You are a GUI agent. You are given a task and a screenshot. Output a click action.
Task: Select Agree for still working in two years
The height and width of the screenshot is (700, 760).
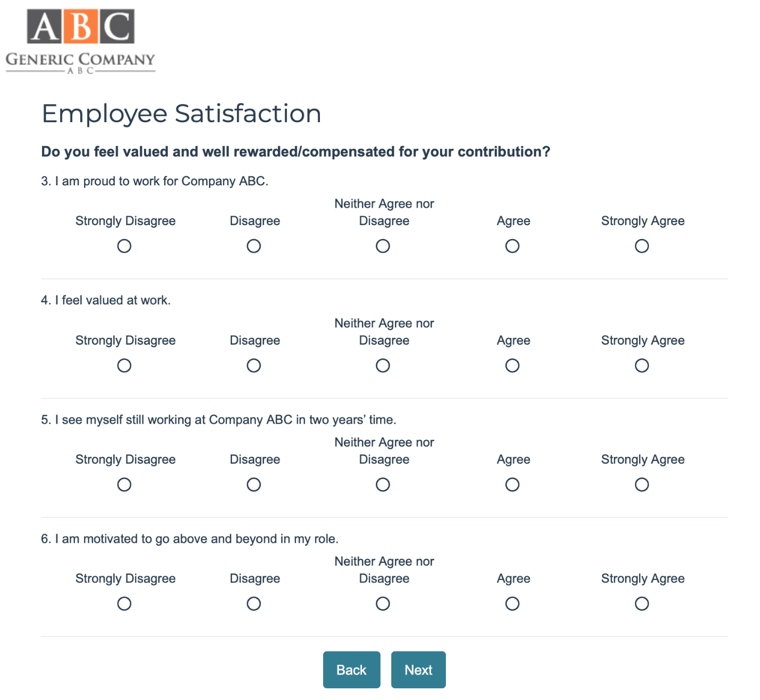click(512, 484)
